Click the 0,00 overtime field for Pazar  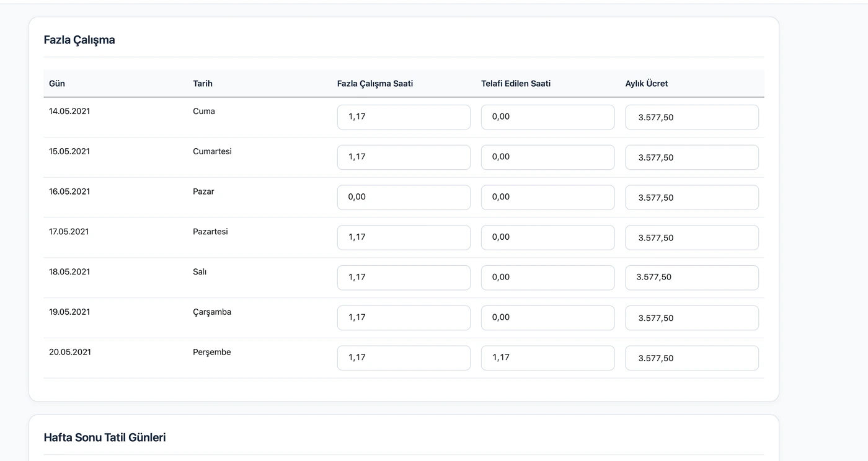[404, 197]
